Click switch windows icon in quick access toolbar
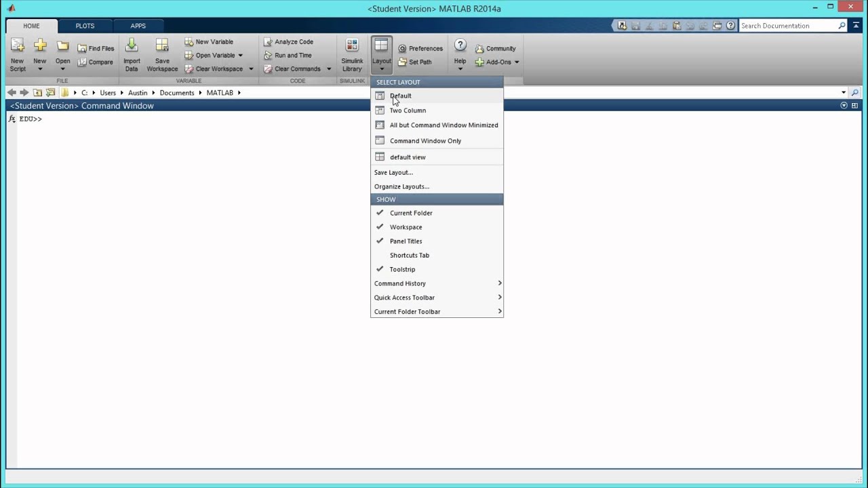Image resolution: width=868 pixels, height=488 pixels. pyautogui.click(x=717, y=26)
